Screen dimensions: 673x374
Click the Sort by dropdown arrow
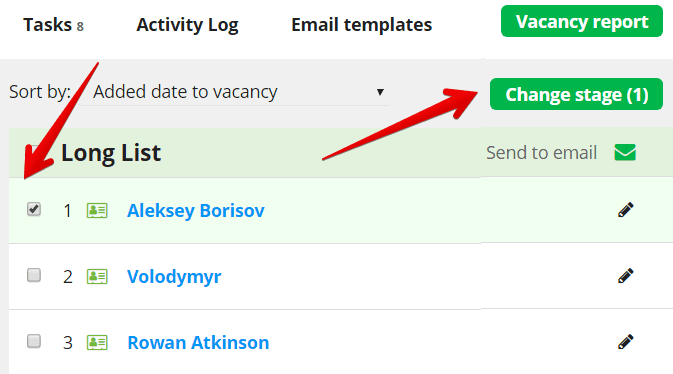click(380, 92)
